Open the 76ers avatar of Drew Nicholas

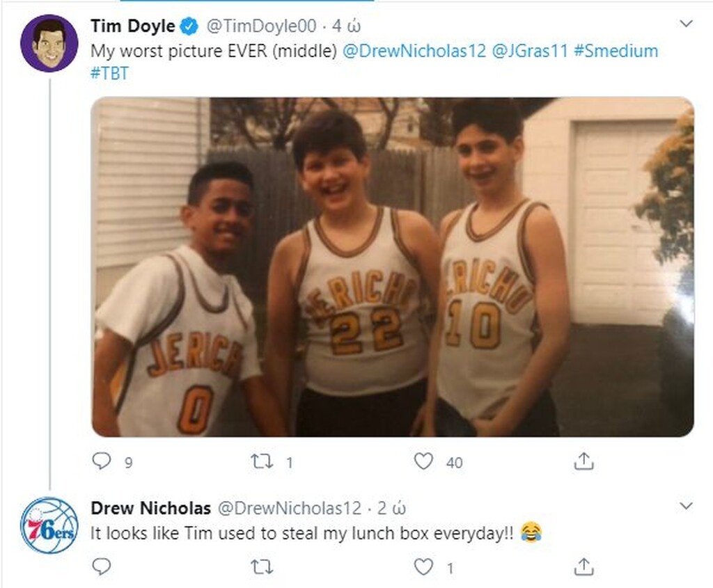49,525
